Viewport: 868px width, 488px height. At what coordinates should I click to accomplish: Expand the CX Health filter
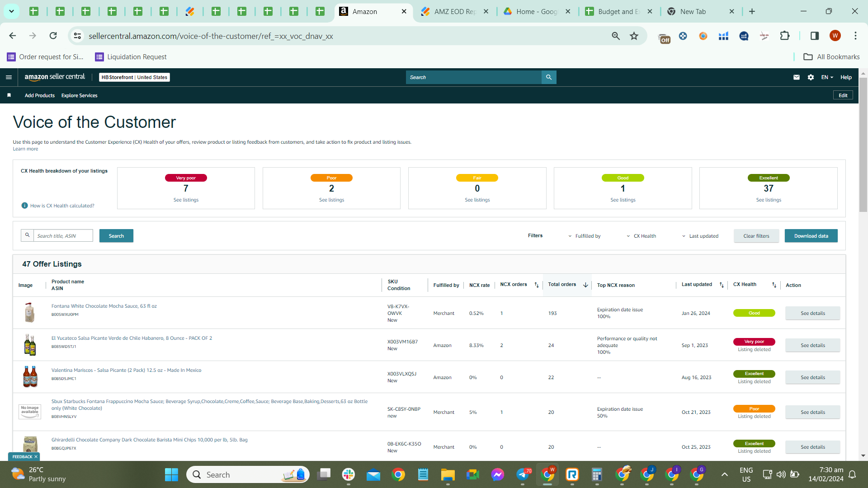[x=642, y=236]
